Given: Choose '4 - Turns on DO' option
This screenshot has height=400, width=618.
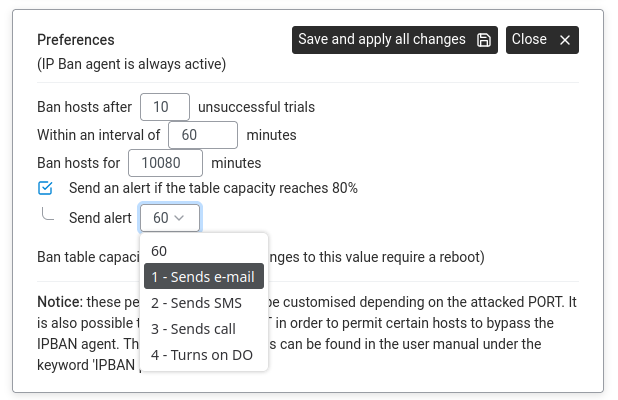Looking at the screenshot, I should click(204, 355).
